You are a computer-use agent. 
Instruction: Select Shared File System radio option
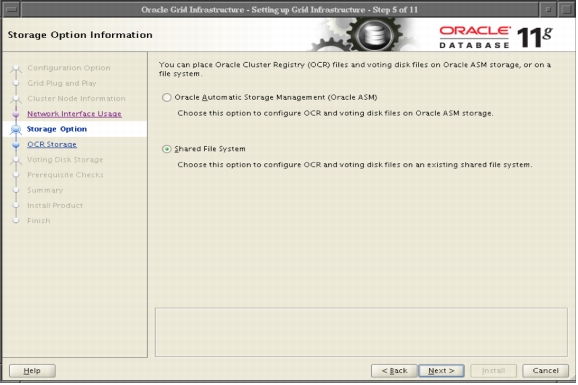[x=167, y=149]
